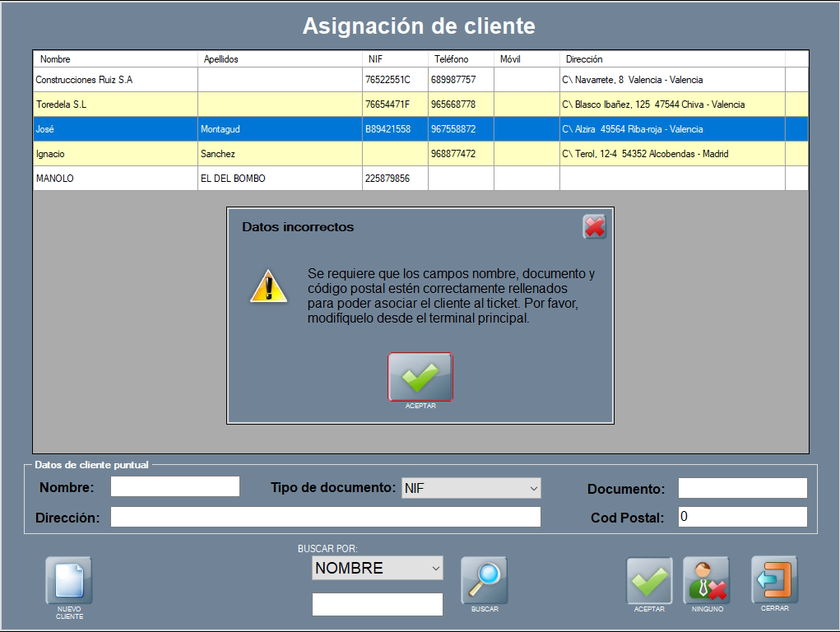Click the Cerrar exit icon

click(x=774, y=579)
